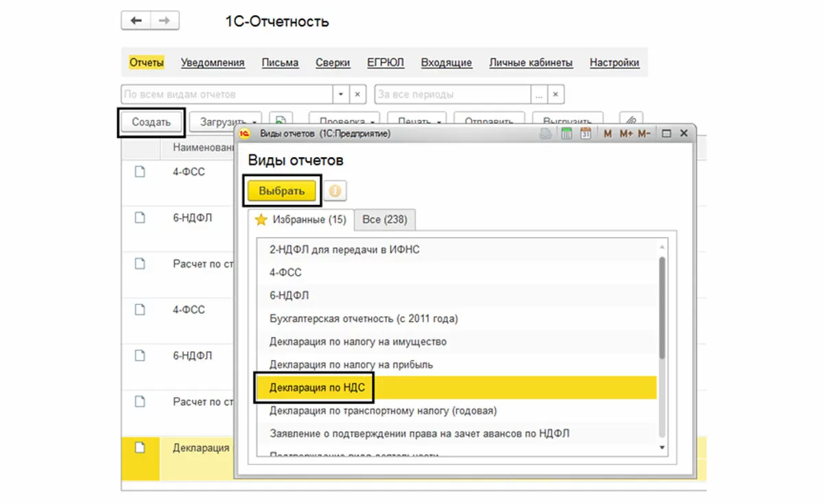823x504 pixels.
Task: Open the Отчеты section tab
Action: [147, 62]
